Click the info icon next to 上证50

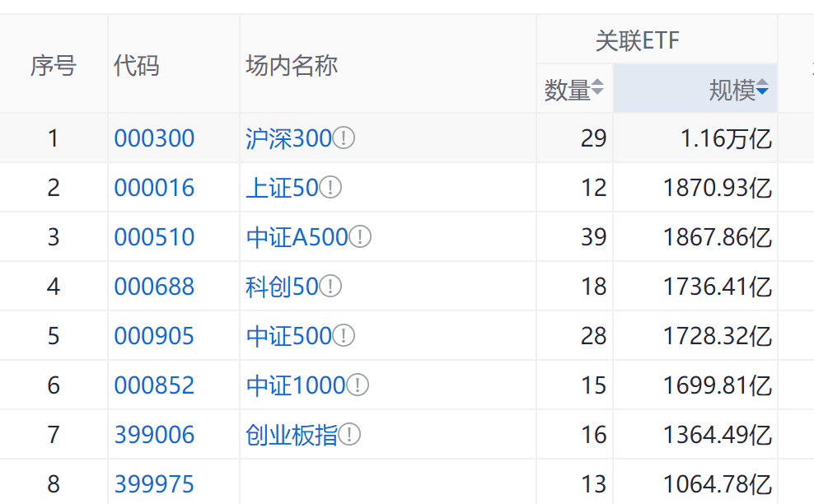(330, 188)
